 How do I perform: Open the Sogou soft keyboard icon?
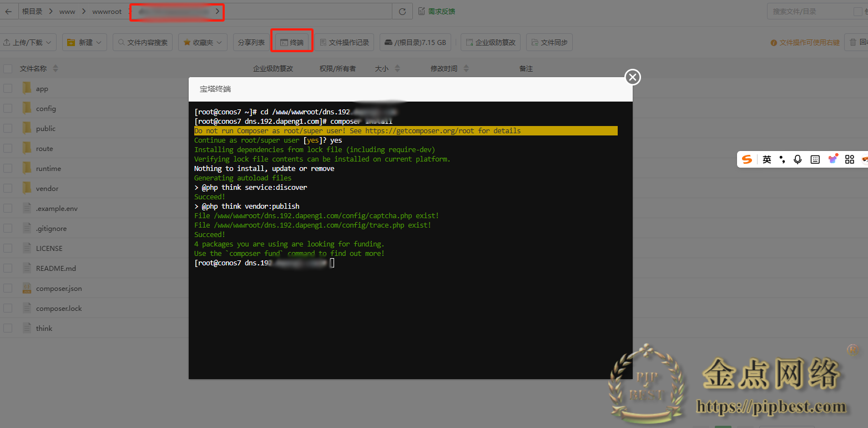tap(815, 159)
